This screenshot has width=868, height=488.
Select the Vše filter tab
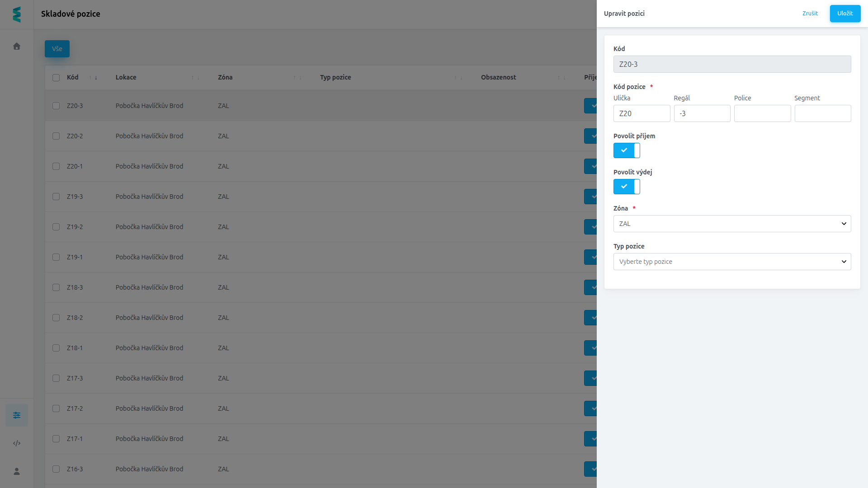(57, 49)
